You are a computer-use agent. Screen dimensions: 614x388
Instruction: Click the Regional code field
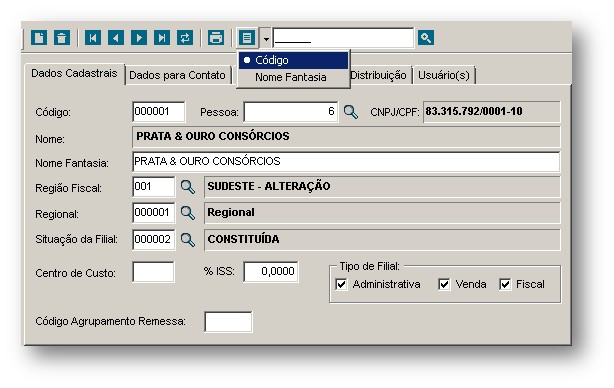pos(154,213)
